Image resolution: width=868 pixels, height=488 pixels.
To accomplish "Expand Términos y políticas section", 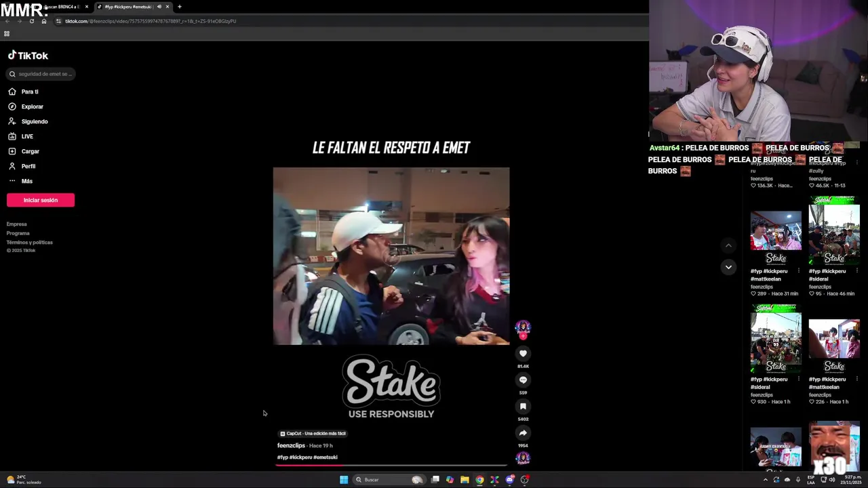I will (30, 242).
